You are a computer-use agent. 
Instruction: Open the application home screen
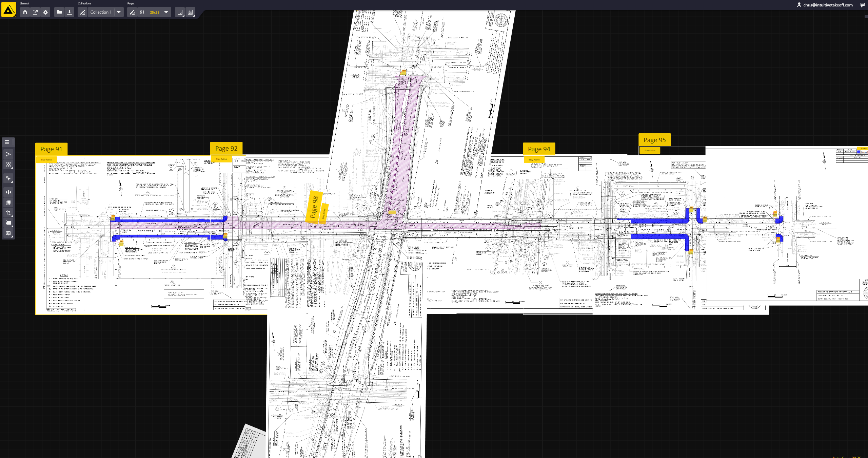pyautogui.click(x=25, y=12)
